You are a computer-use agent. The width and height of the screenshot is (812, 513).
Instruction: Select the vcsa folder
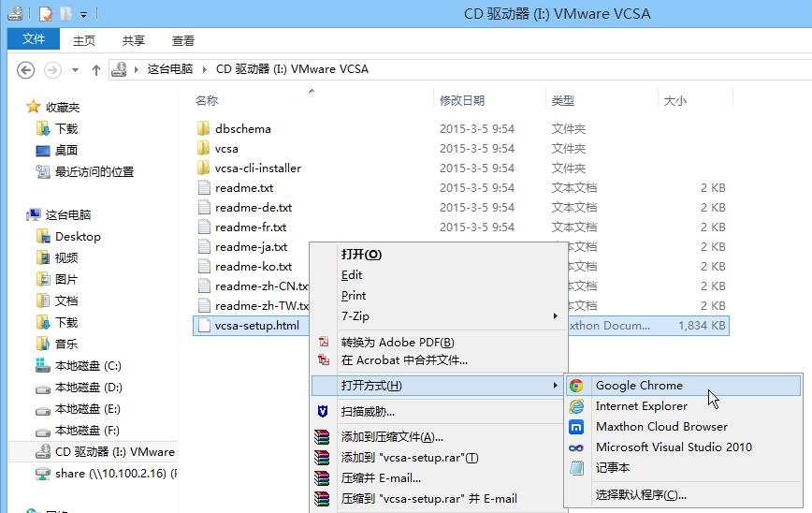226,148
